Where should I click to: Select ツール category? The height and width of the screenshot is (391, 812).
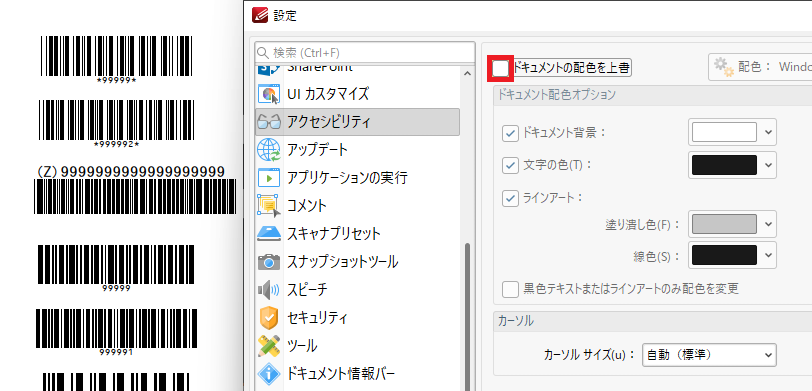(357, 345)
